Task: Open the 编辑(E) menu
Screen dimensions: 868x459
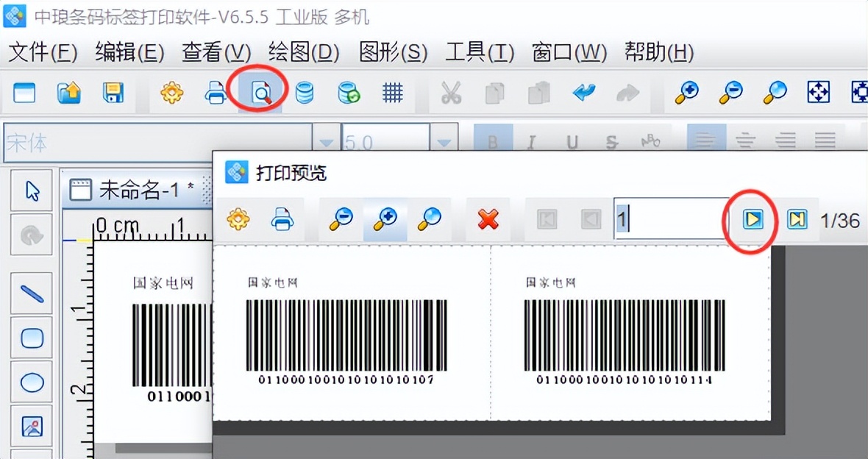Action: pos(129,53)
